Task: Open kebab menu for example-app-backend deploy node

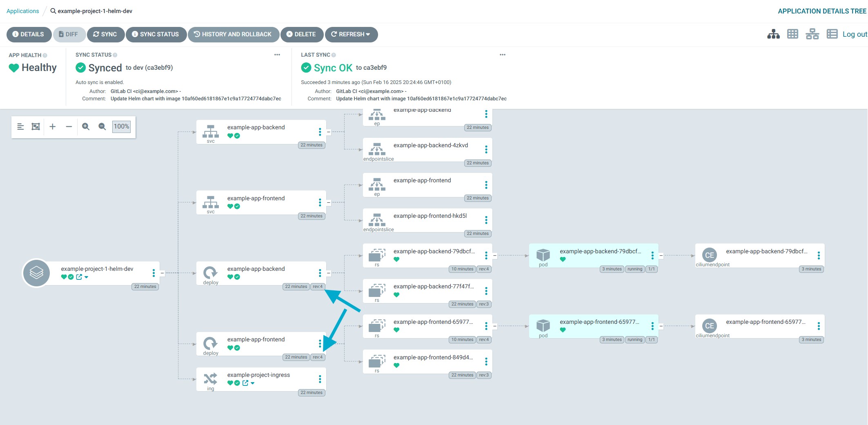Action: pyautogui.click(x=320, y=273)
